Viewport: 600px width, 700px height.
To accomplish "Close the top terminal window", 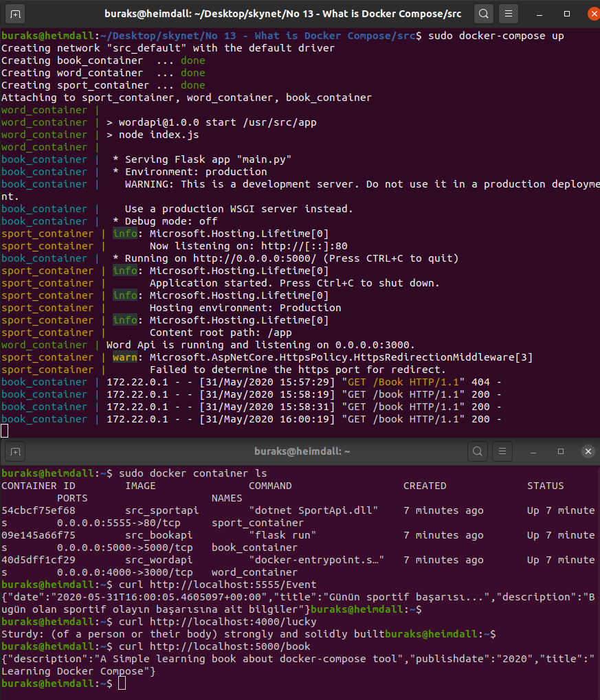I will (x=592, y=13).
